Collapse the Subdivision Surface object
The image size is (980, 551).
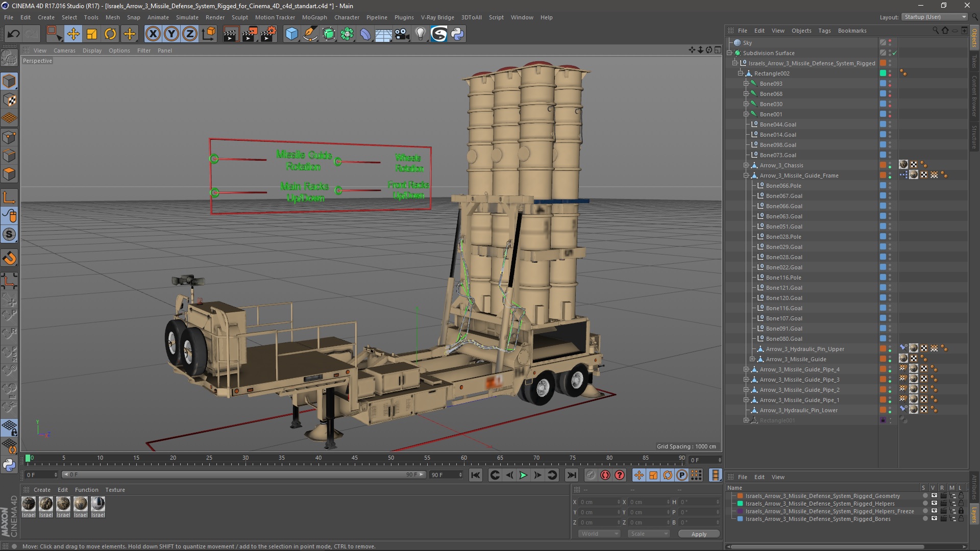coord(730,53)
